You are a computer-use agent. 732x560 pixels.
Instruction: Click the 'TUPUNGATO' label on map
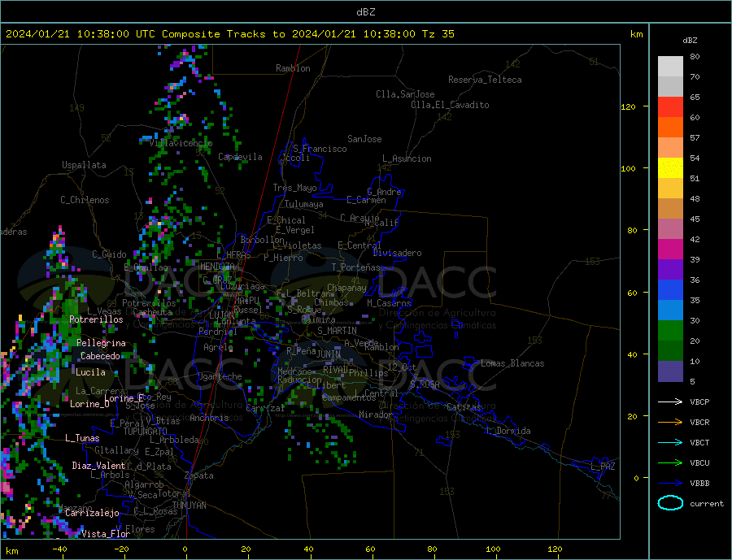tap(146, 432)
